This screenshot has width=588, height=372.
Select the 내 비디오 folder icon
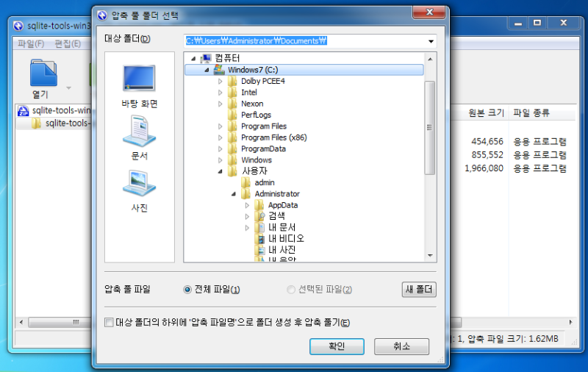coord(260,238)
